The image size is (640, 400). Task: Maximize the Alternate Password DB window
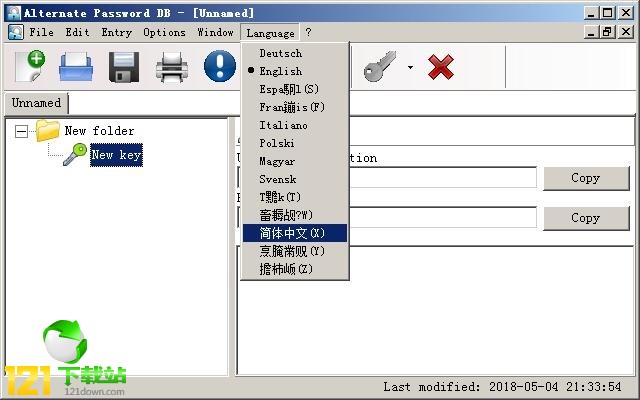pos(607,13)
